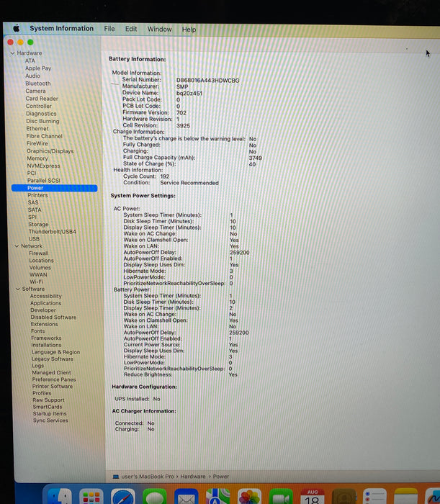Select Apple Pay in the sidebar
440x504 pixels.
click(x=38, y=68)
